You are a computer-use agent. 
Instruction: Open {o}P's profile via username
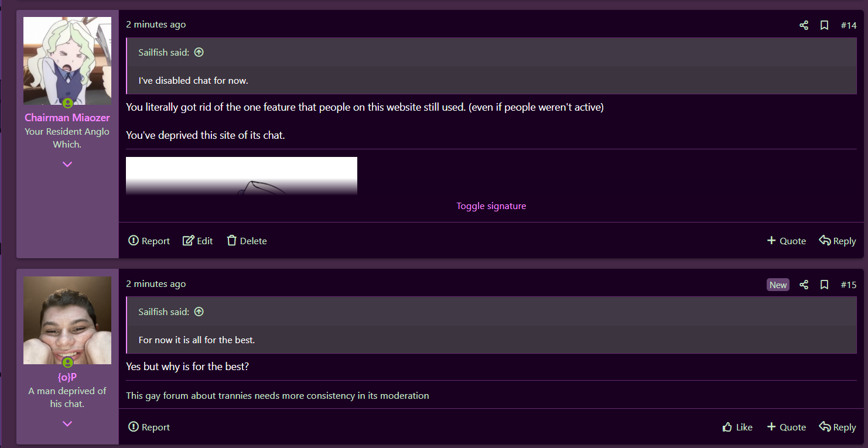coord(67,377)
